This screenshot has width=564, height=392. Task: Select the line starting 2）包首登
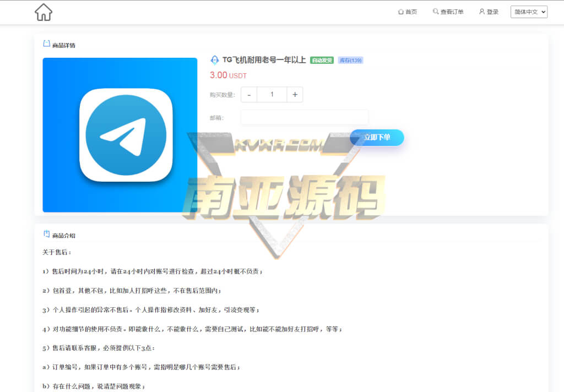[132, 291]
